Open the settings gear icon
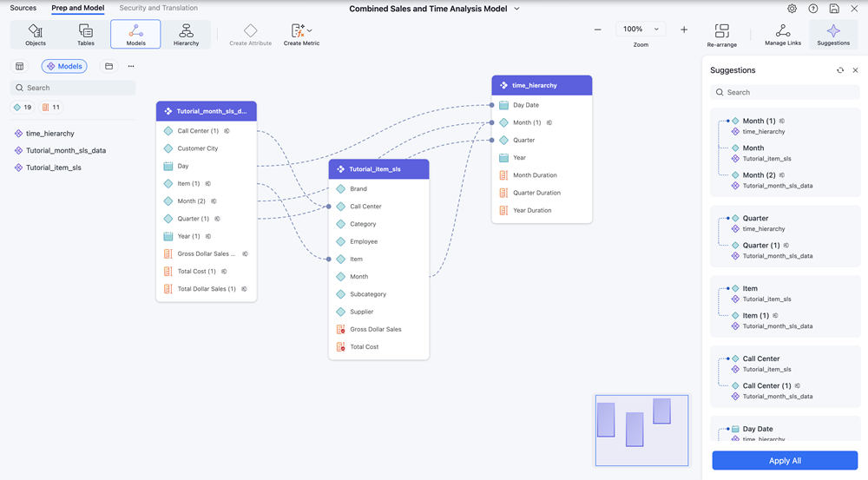 [x=792, y=9]
